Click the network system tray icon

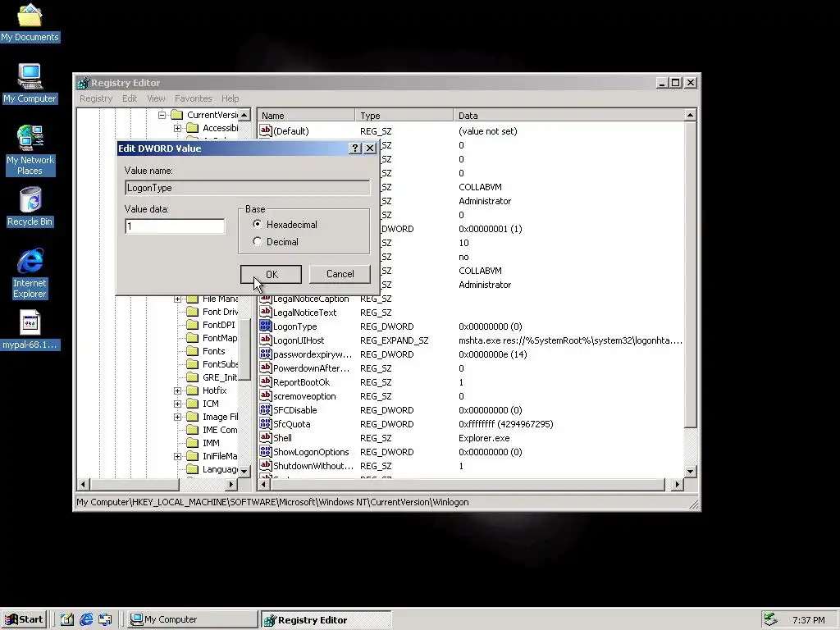(x=770, y=619)
